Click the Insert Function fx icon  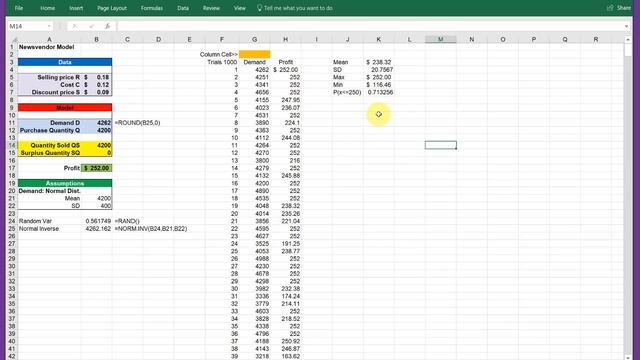107,26
